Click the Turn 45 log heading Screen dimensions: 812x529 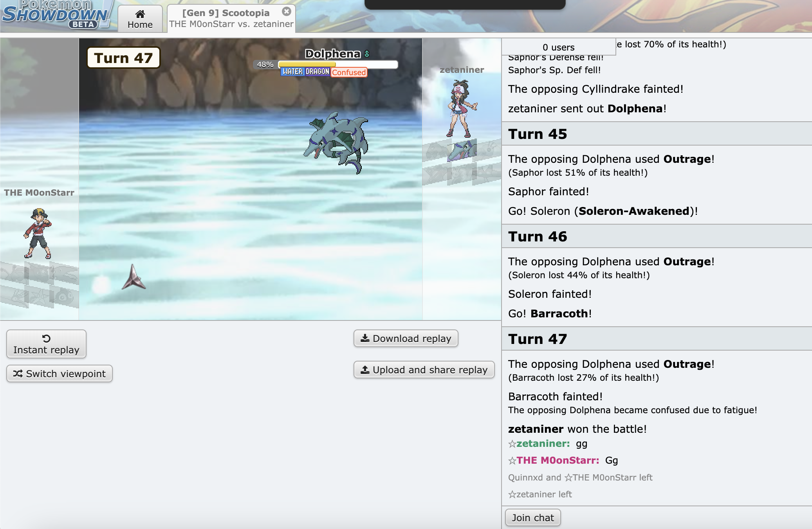[x=538, y=134]
